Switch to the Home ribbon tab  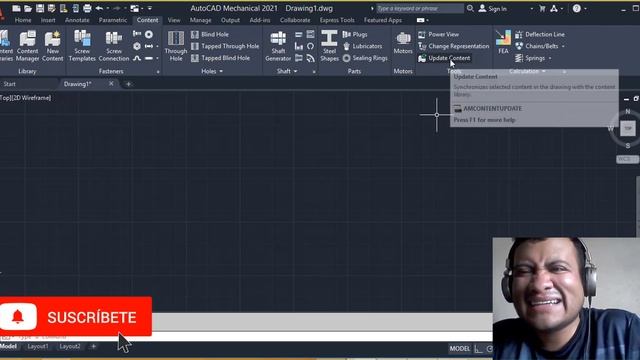click(23, 20)
